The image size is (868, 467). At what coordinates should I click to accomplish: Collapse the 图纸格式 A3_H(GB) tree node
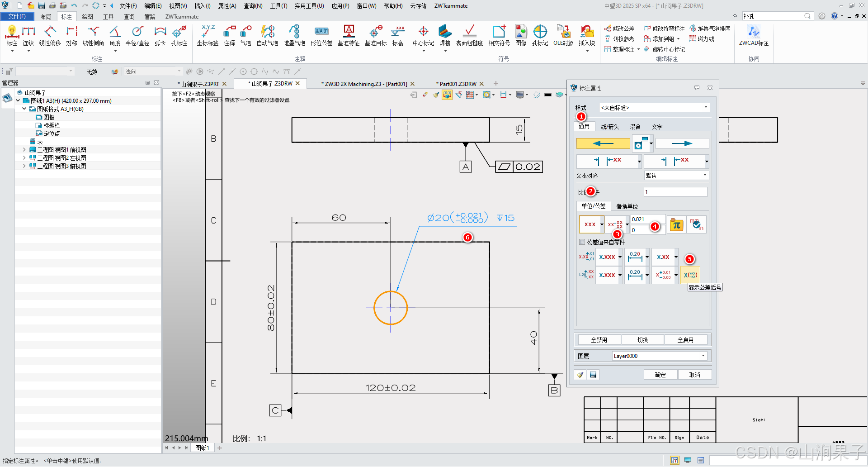coord(24,109)
